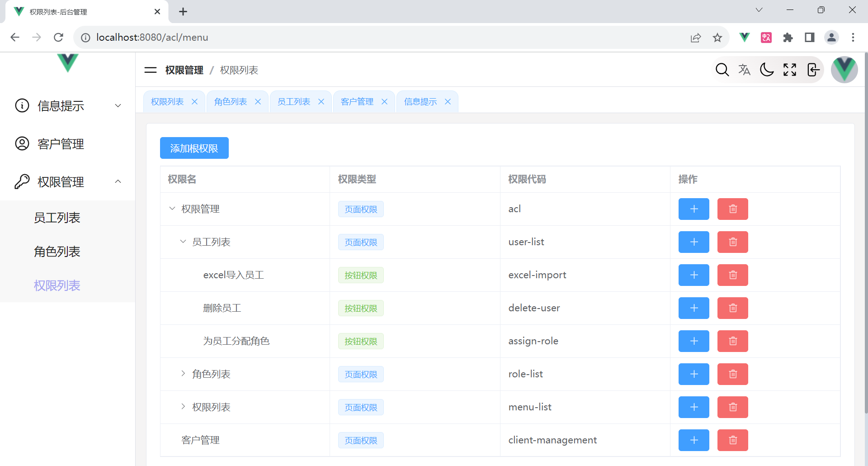Viewport: 868px width, 466px height.
Task: Select 权限列表 in sidebar submenu
Action: coord(68,285)
